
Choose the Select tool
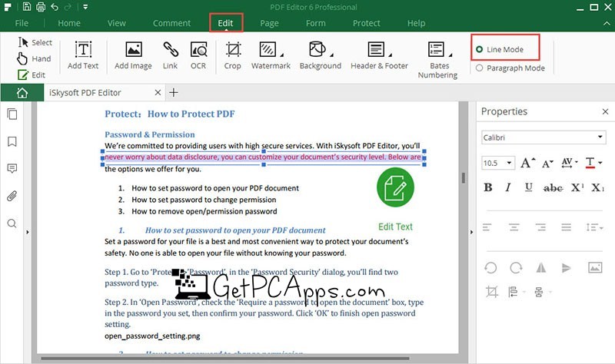click(x=35, y=42)
